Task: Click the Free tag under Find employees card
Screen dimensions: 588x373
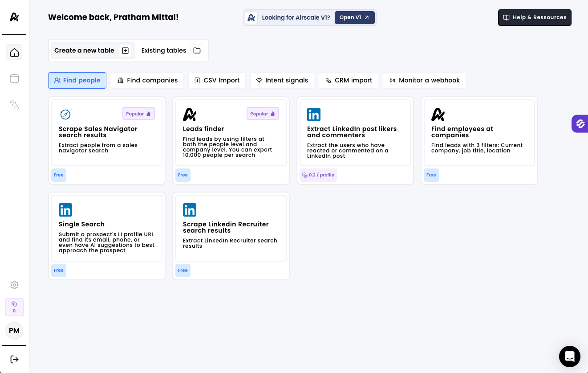Action: click(x=431, y=175)
